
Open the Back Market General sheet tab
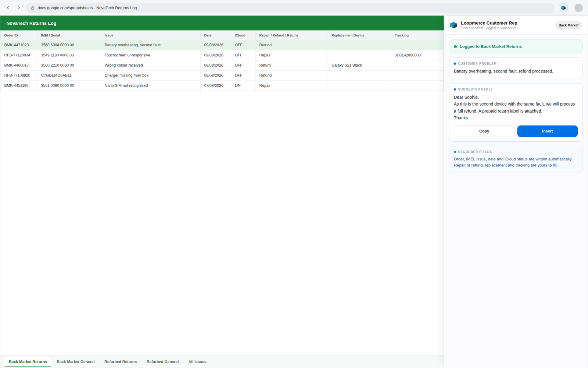76,362
